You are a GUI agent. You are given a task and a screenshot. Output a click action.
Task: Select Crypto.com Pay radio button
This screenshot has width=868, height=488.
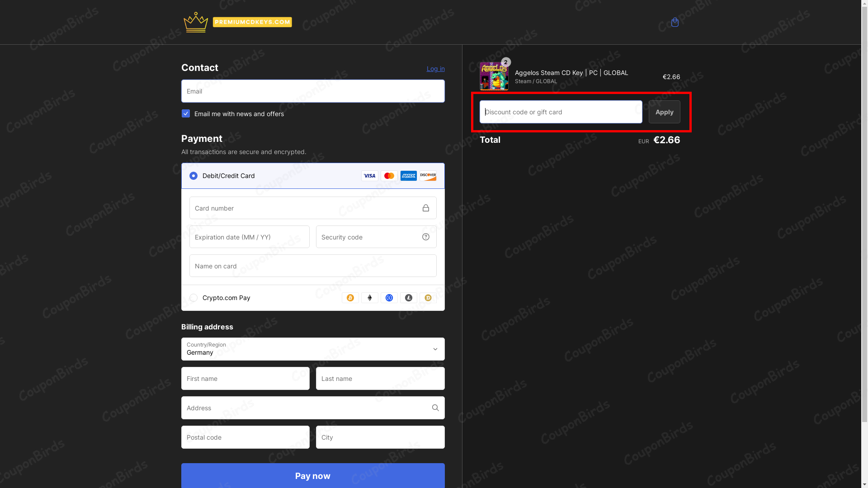click(x=193, y=298)
